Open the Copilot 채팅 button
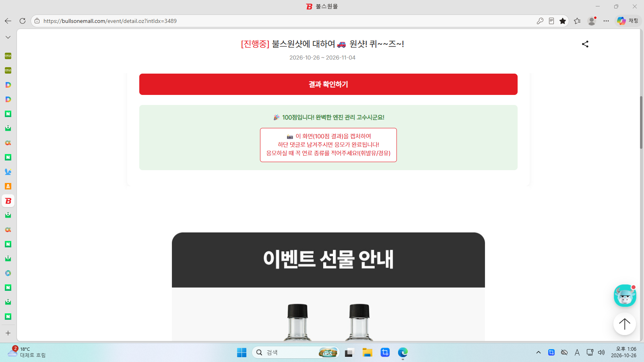This screenshot has width=644, height=362. pyautogui.click(x=628, y=21)
